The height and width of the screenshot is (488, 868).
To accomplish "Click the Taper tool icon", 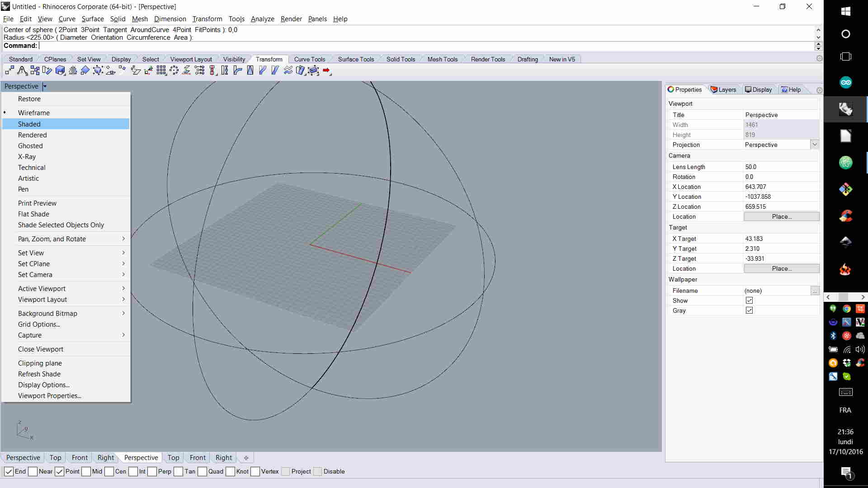I will coord(250,70).
